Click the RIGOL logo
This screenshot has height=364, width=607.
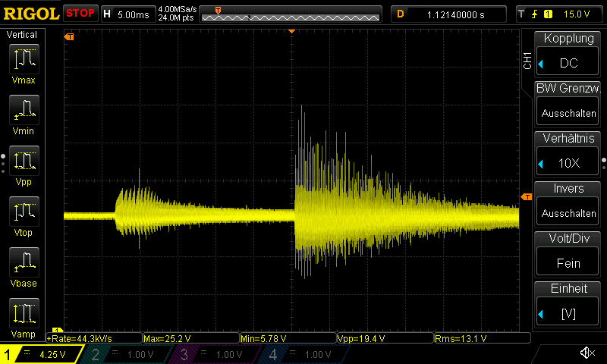pyautogui.click(x=30, y=14)
